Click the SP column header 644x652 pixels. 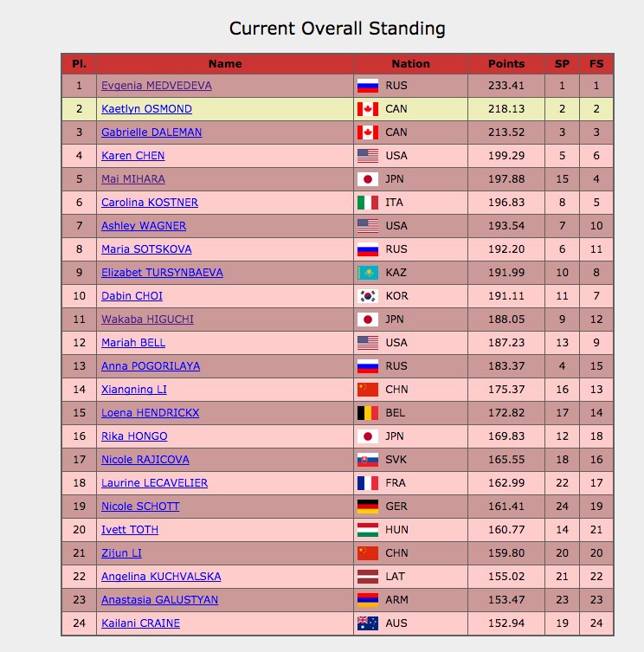pyautogui.click(x=562, y=63)
